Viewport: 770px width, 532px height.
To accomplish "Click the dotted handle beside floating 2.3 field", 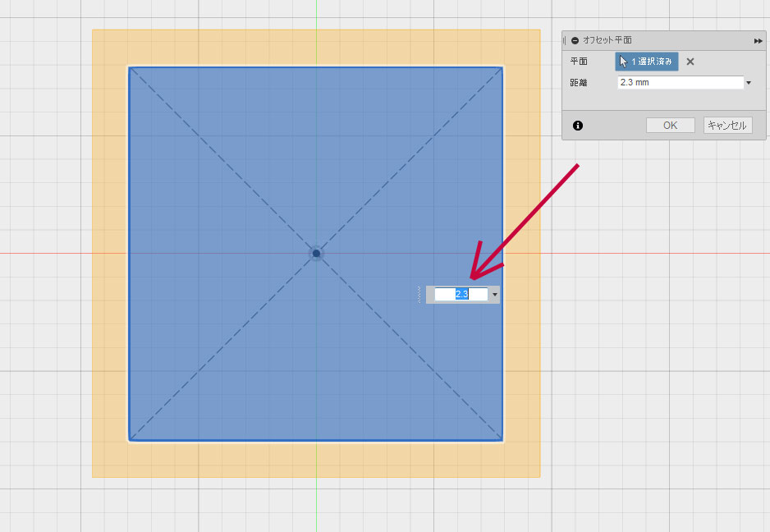I will 419,294.
